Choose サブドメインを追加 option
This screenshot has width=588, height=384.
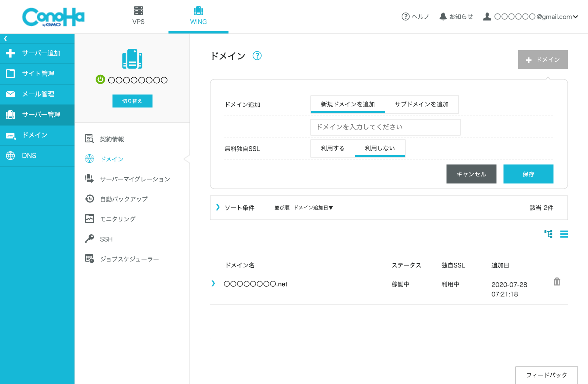tap(421, 104)
